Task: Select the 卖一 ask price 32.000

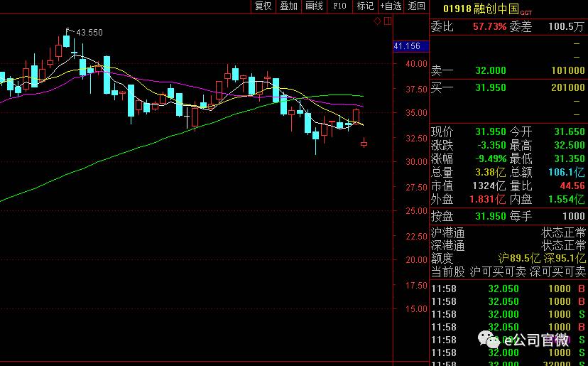Action: pyautogui.click(x=490, y=70)
